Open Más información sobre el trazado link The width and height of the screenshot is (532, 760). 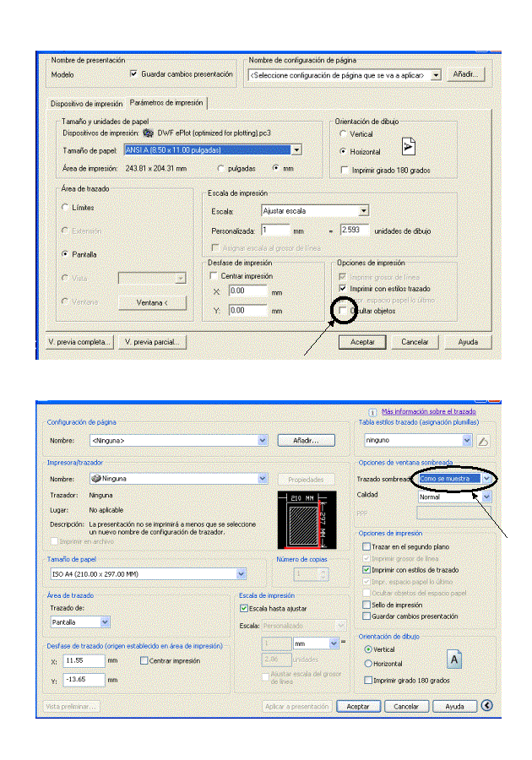[x=429, y=411]
